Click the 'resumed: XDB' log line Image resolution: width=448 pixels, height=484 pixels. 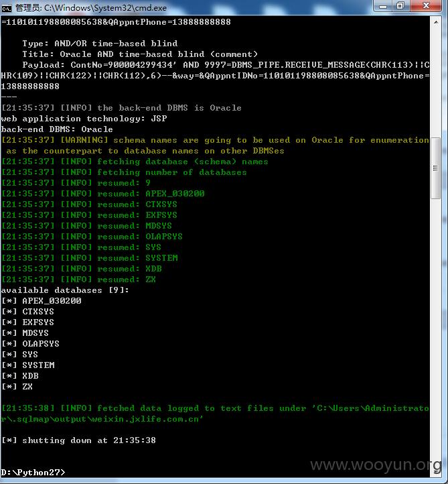[82, 269]
